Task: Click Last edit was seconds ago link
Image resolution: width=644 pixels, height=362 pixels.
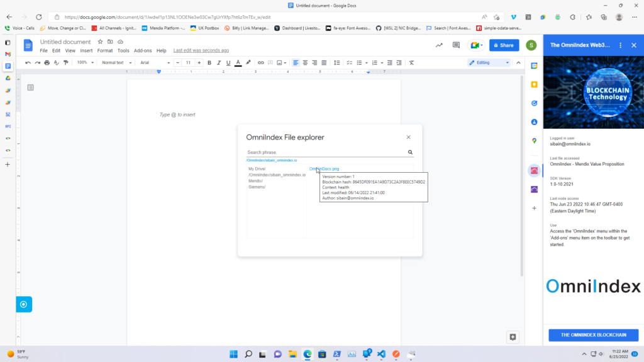Action: pyautogui.click(x=201, y=50)
